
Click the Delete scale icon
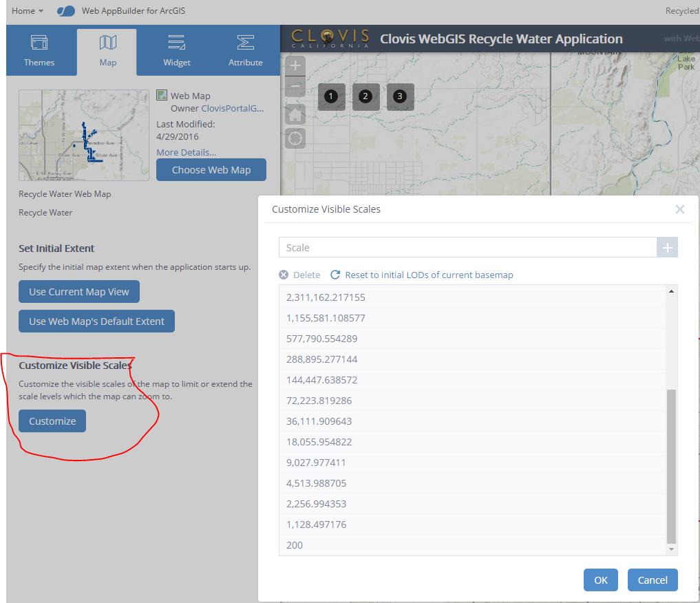(284, 275)
